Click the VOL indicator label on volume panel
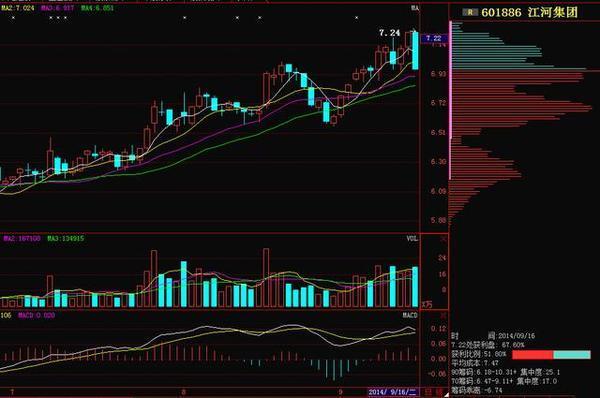This screenshot has width=600, height=398. point(412,238)
